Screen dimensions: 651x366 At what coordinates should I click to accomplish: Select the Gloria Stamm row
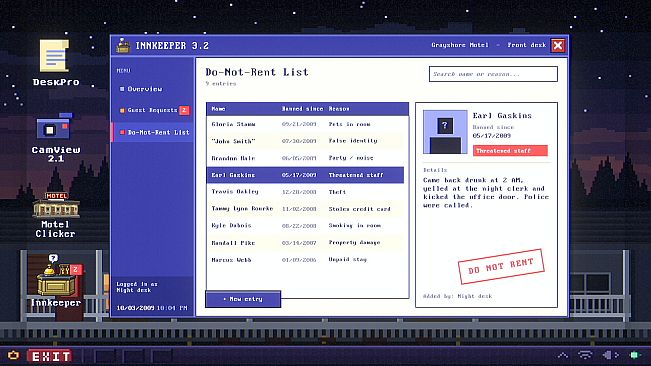[305, 124]
